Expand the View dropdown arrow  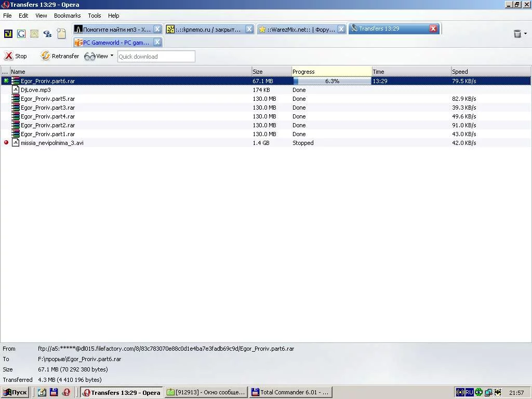(112, 56)
